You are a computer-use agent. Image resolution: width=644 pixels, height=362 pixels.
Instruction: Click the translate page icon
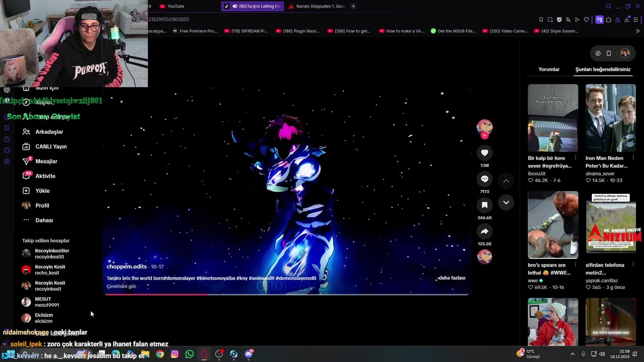(x=568, y=20)
